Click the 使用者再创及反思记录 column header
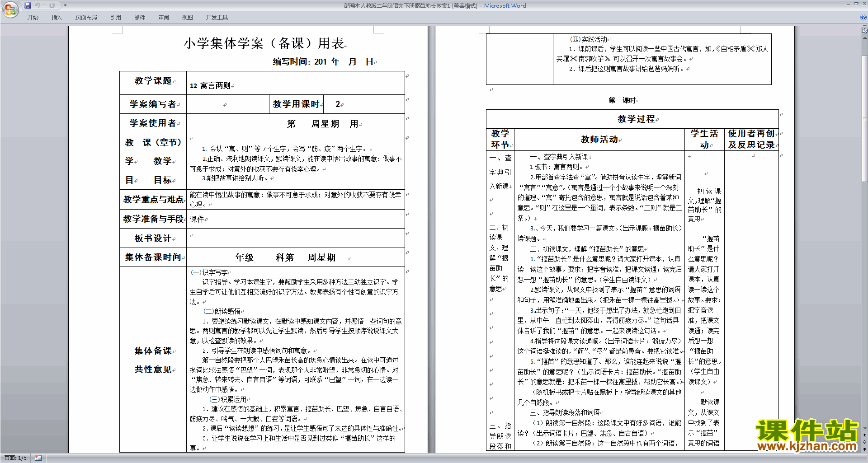Screen dimensions: 868x463 coord(751,139)
